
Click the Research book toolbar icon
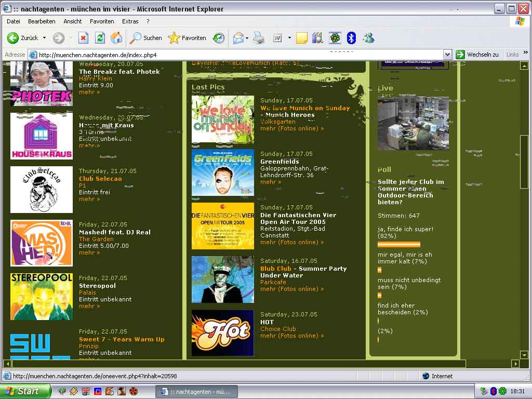[x=318, y=38]
